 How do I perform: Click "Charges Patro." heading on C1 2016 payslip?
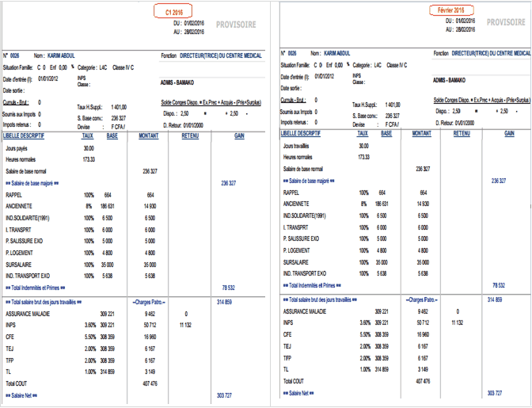149,303
